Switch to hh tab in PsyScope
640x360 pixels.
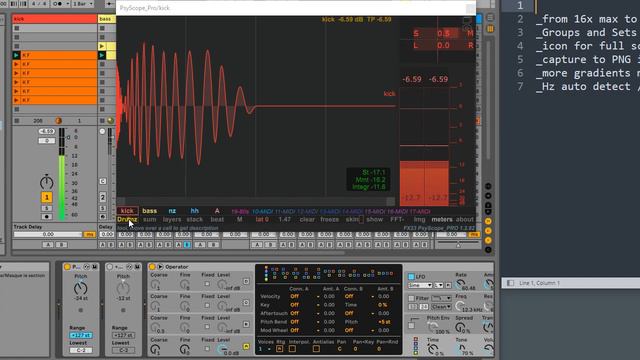[x=195, y=211]
